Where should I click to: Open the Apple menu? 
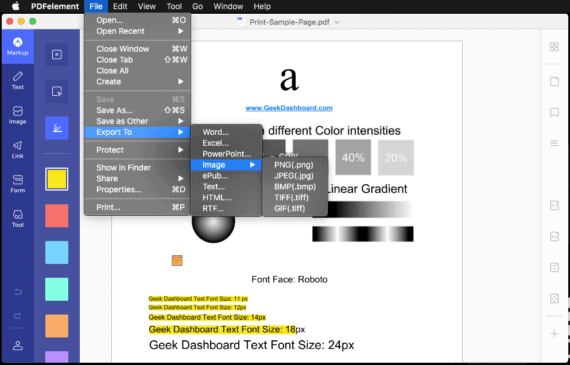click(x=15, y=6)
